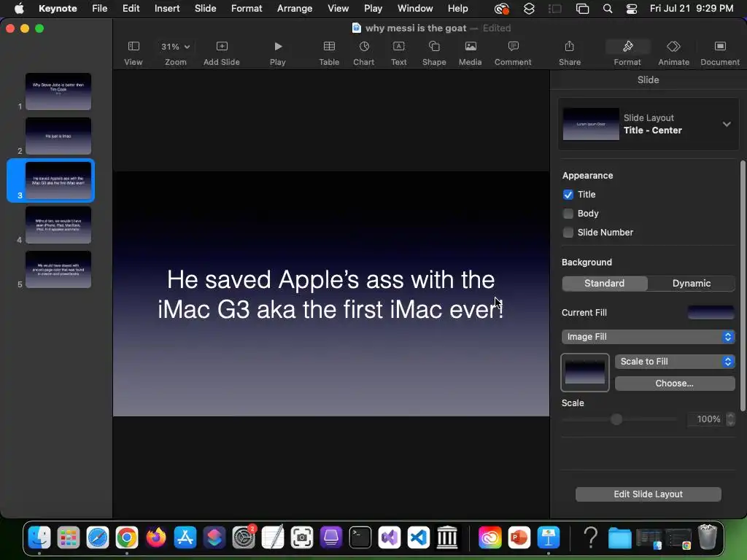Enable the Slide Number checkbox

568,233
